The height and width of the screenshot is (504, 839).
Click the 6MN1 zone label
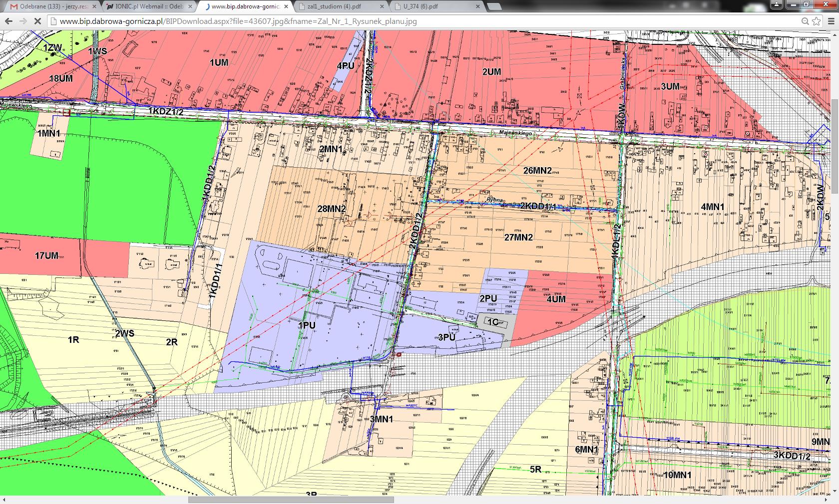(587, 450)
